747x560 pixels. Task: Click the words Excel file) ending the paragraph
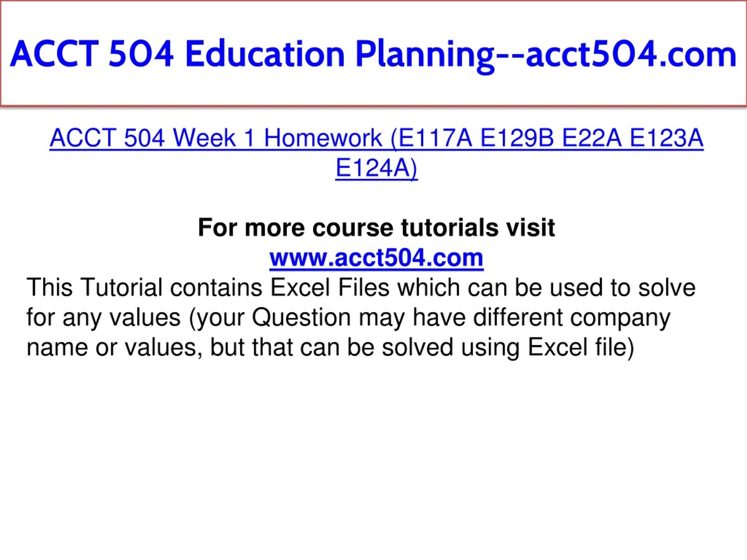[580, 348]
